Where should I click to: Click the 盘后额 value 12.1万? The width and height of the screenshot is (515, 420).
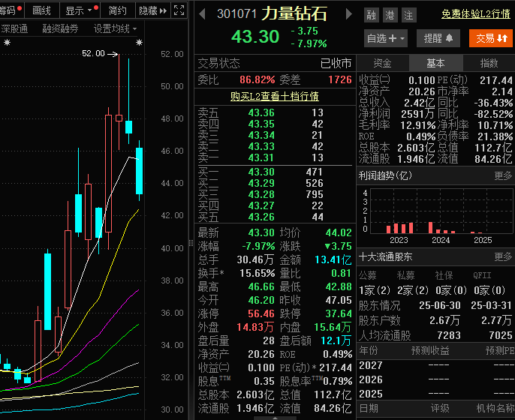336,341
